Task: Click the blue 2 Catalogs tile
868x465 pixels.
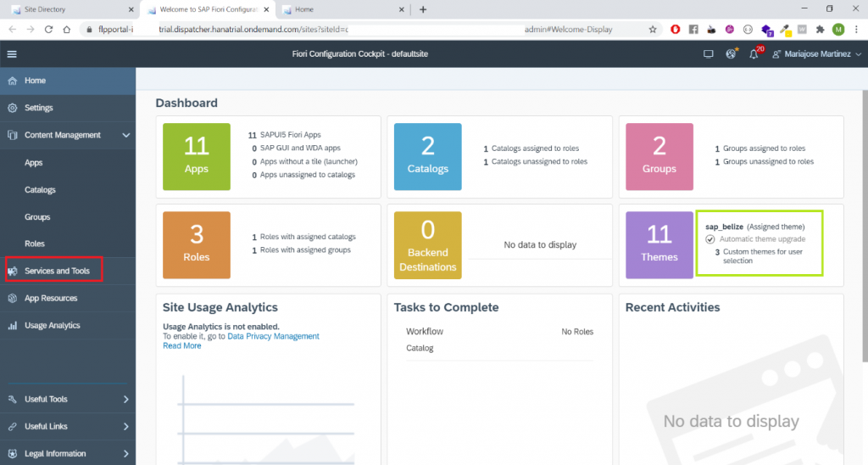Action: click(427, 157)
